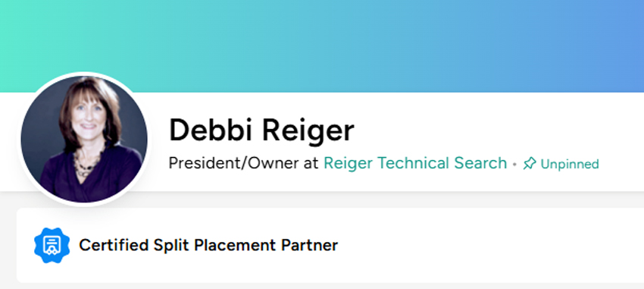The width and height of the screenshot is (644, 289).
Task: Click the blue certified badge icon
Action: tap(52, 246)
